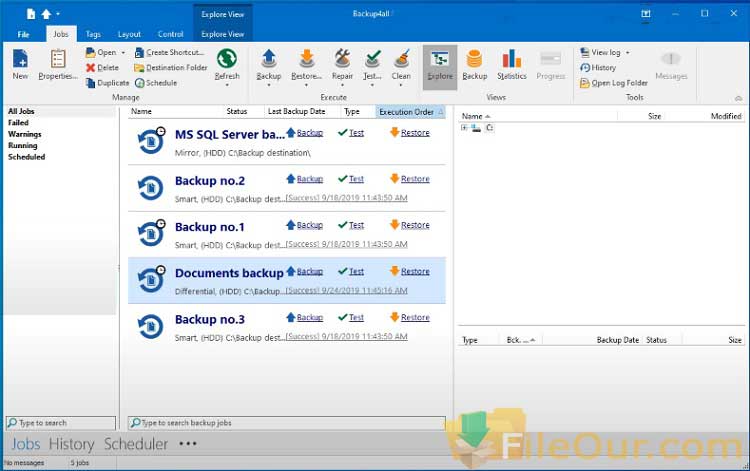Open the View log dropdown arrow
This screenshot has height=471, width=750.
[628, 53]
